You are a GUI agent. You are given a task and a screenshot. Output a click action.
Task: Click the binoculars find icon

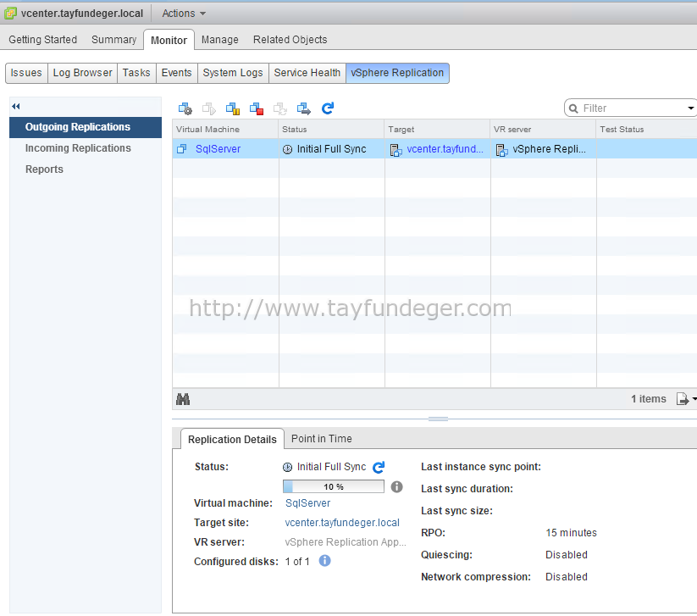click(x=183, y=399)
